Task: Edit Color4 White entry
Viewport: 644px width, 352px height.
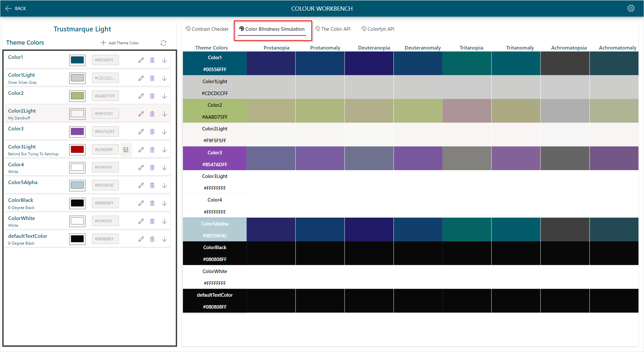Action: click(x=141, y=168)
